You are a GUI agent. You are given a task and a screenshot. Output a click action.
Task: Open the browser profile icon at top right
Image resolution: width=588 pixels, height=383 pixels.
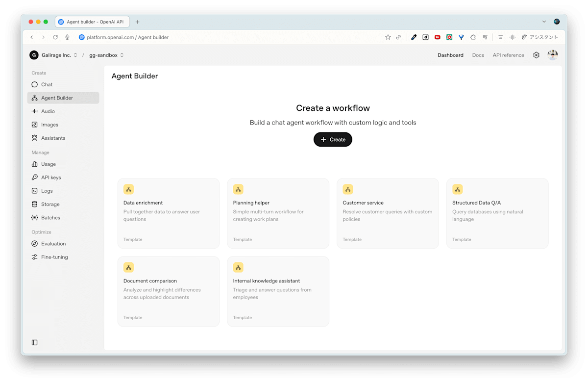(x=557, y=22)
